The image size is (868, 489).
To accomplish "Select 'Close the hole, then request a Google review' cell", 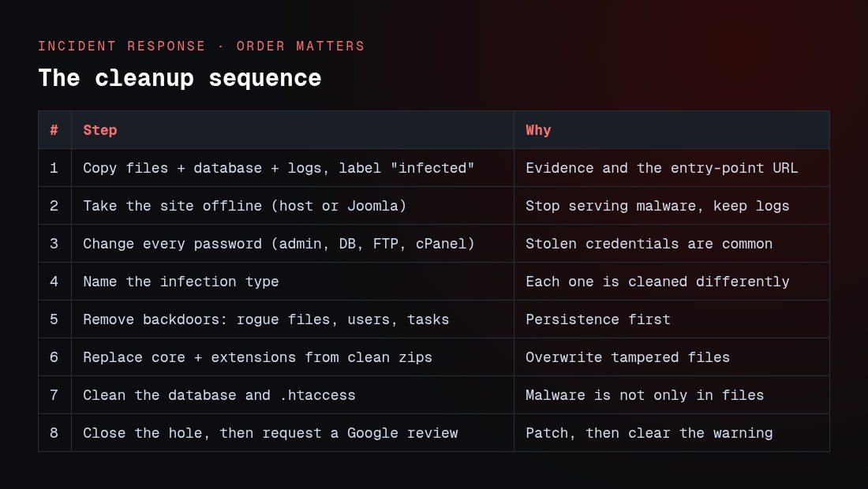I will (293, 432).
